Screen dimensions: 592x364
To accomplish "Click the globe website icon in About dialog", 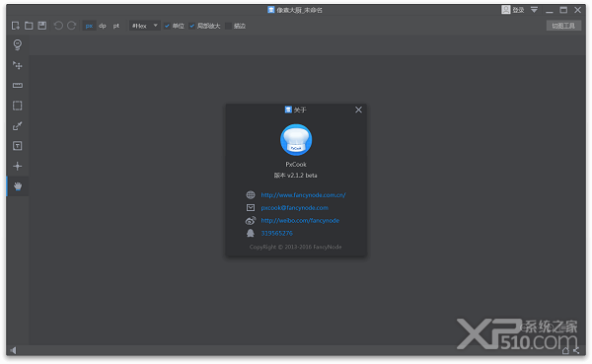I will pyautogui.click(x=251, y=195).
